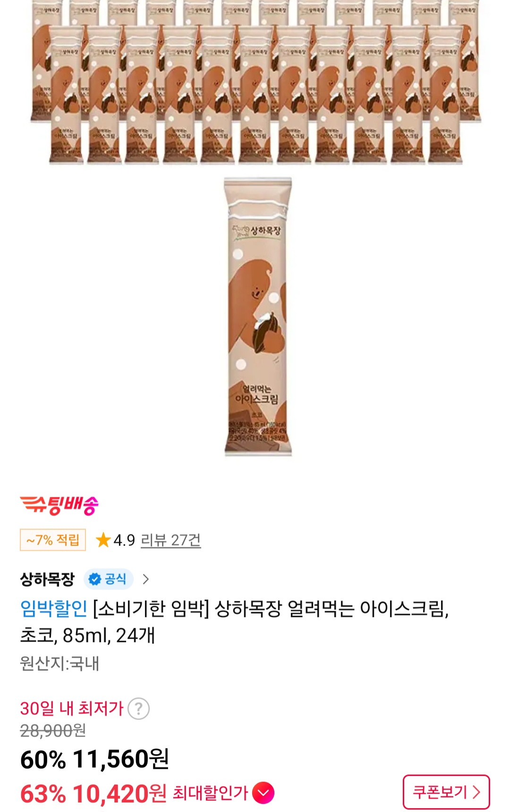Click the 63% 10,420원 maximum discount price
510x812 pixels.
[x=93, y=794]
